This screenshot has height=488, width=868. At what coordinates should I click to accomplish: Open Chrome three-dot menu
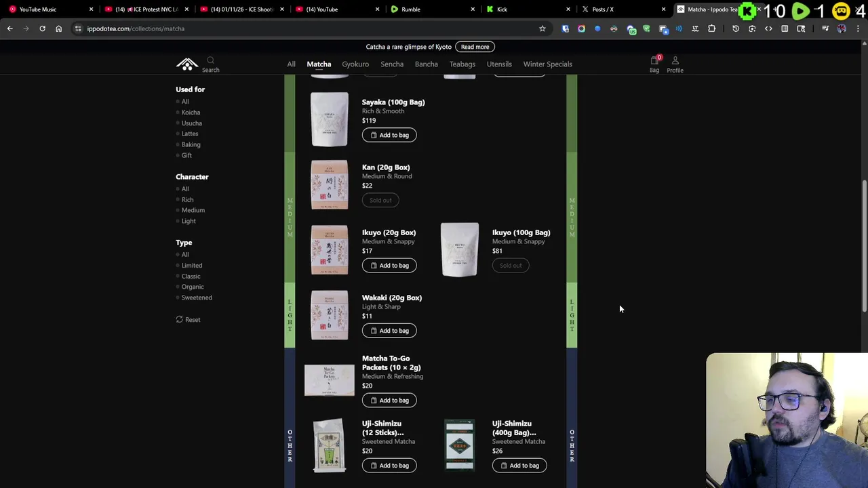857,28
